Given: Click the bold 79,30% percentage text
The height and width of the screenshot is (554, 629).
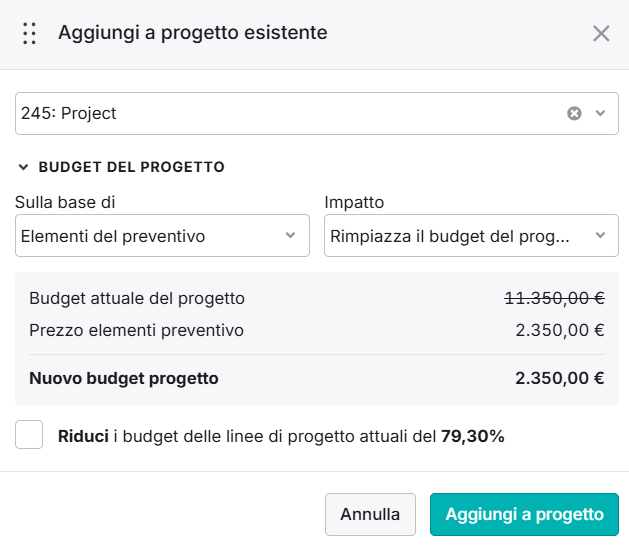Looking at the screenshot, I should coord(473,436).
